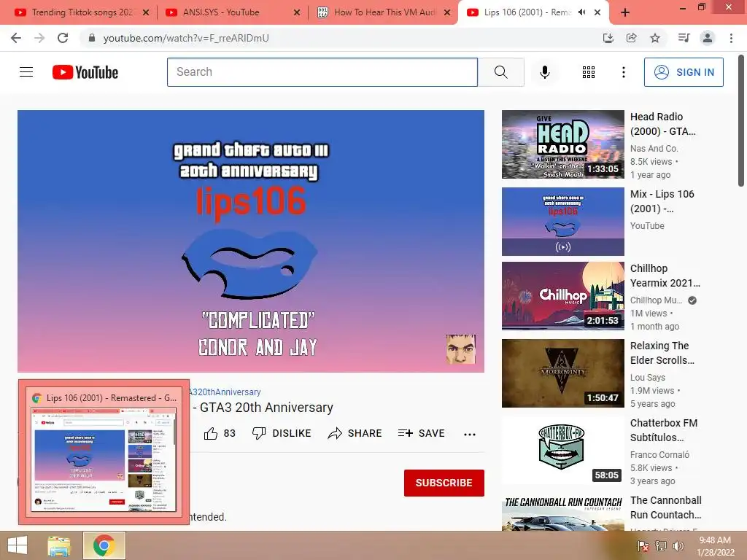Open the volume speaker tray icon

[678, 545]
